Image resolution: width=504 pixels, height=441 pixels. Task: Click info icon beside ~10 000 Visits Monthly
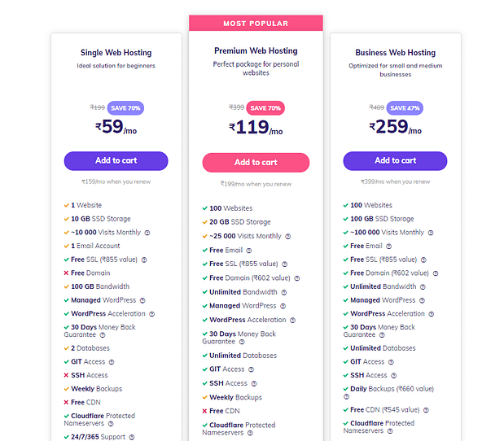pos(147,233)
